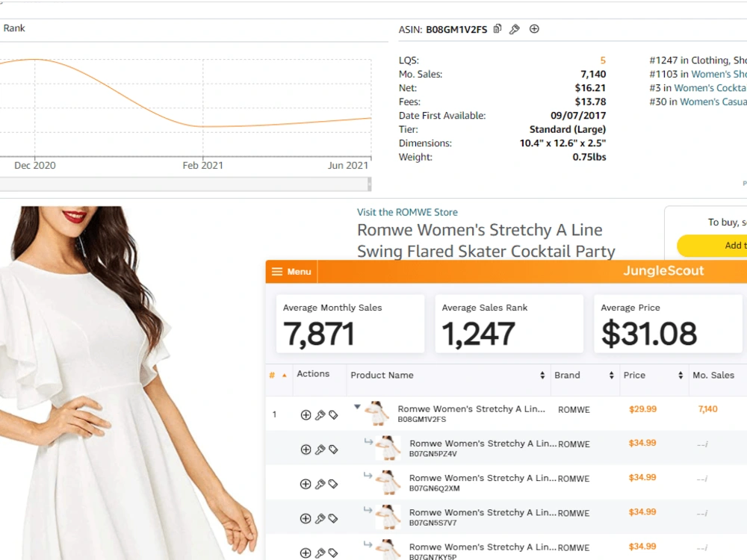Screen dimensions: 747x560
Task: Click the Date First Available value 09/07/2017
Action: coord(578,116)
